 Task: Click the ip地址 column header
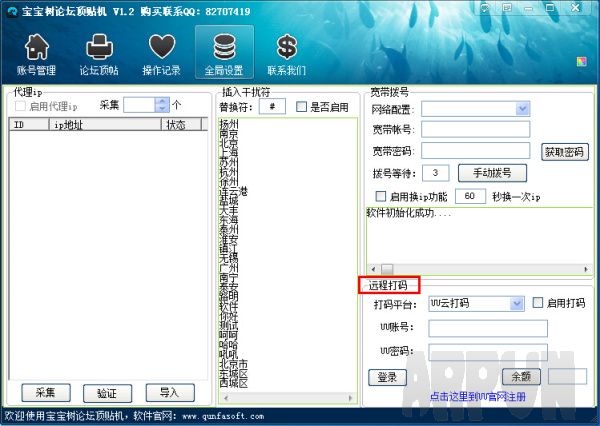click(x=105, y=124)
